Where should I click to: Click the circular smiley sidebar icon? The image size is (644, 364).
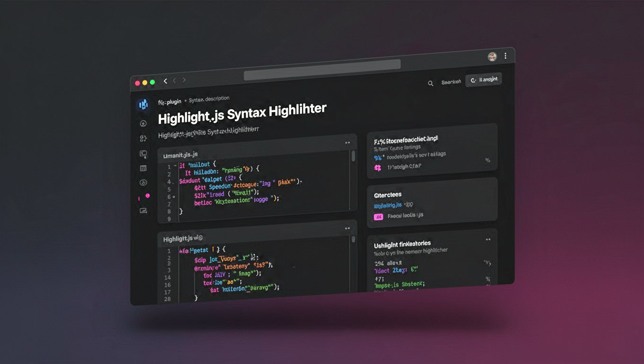click(143, 183)
